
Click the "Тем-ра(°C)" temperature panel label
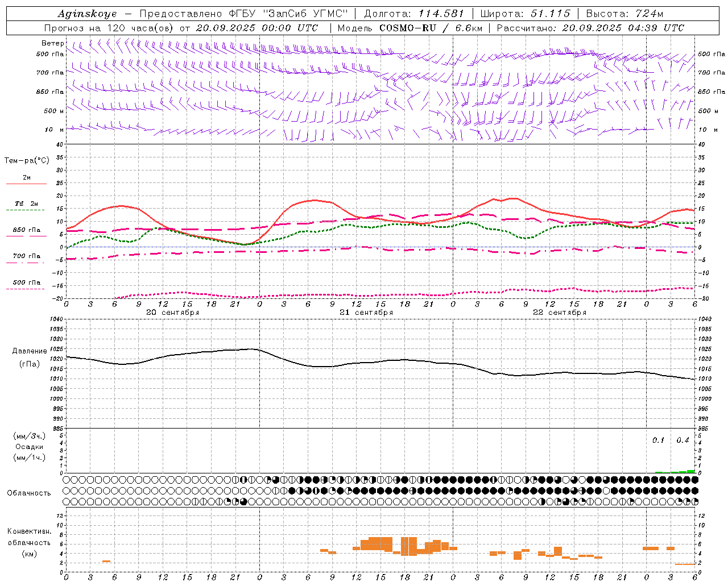tap(27, 161)
